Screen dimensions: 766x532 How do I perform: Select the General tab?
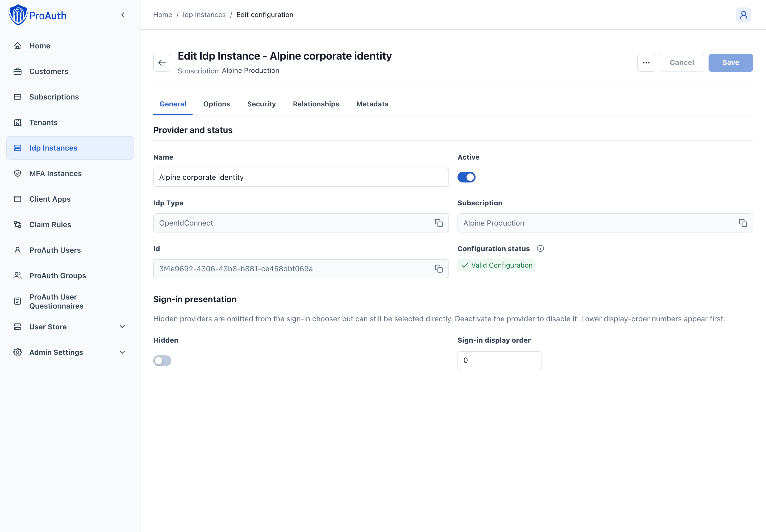click(x=173, y=104)
